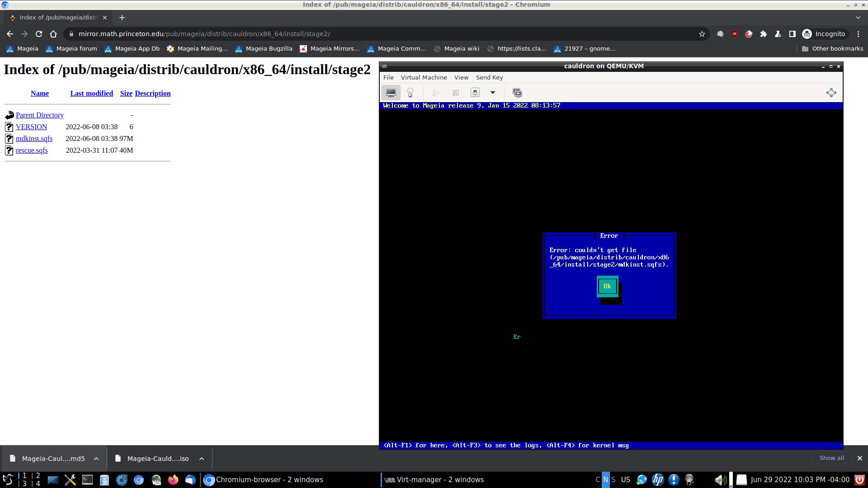
Task: Sort listing by Size
Action: click(126, 94)
